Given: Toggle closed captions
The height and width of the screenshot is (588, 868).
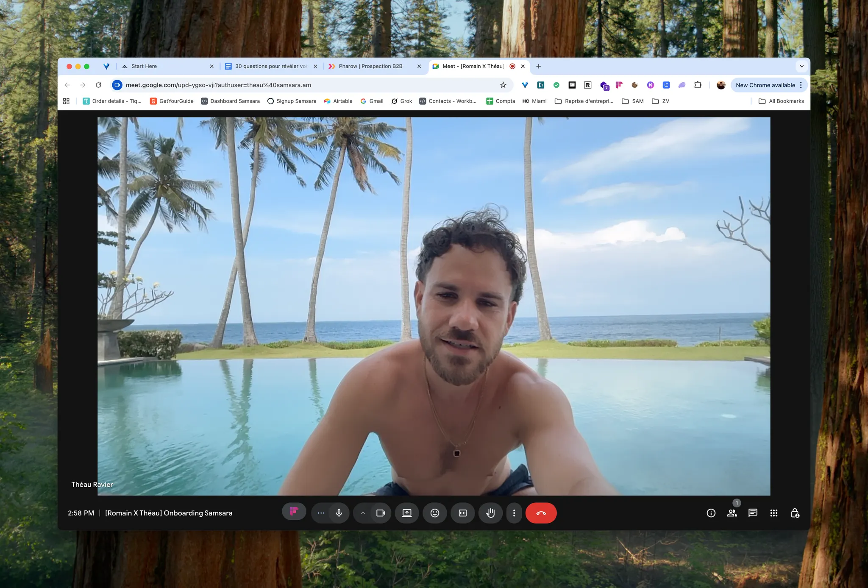Looking at the screenshot, I should pos(463,513).
